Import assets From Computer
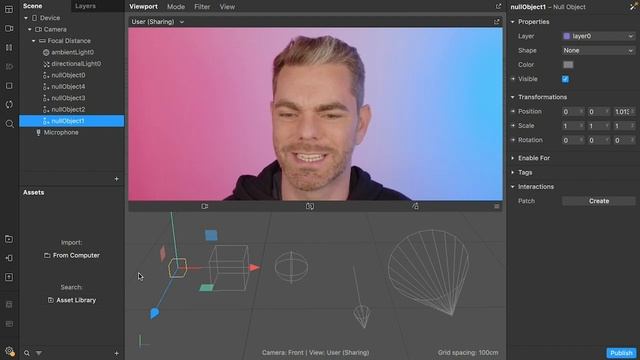Viewport: 640px width, 360px height. [x=72, y=255]
